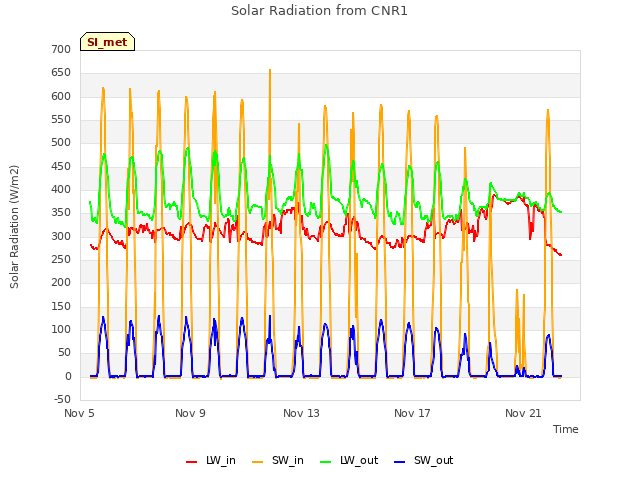
Task: Click the 'Nov 5' x-axis tick label
Action: (x=79, y=413)
